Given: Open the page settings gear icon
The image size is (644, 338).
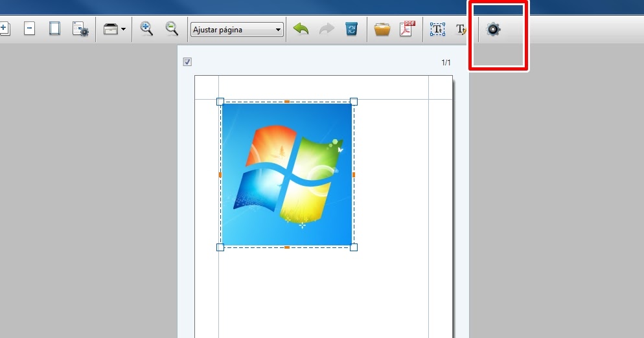Looking at the screenshot, I should coord(80,29).
